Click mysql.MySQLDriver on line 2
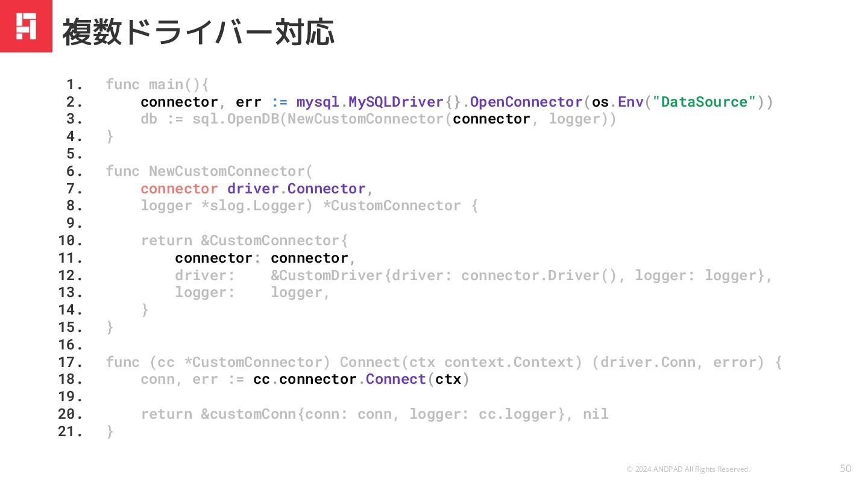 click(370, 102)
